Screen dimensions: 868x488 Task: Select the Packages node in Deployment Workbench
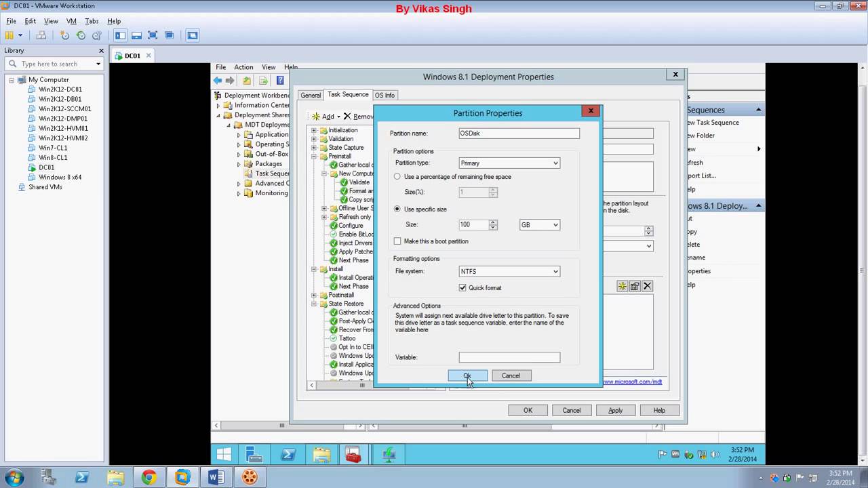coord(269,163)
